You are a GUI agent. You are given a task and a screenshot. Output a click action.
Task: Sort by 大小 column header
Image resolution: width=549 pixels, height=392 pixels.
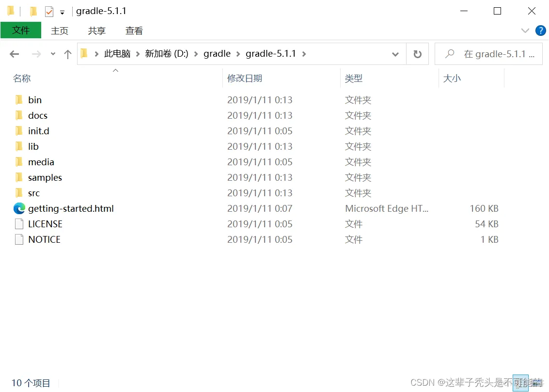(452, 78)
